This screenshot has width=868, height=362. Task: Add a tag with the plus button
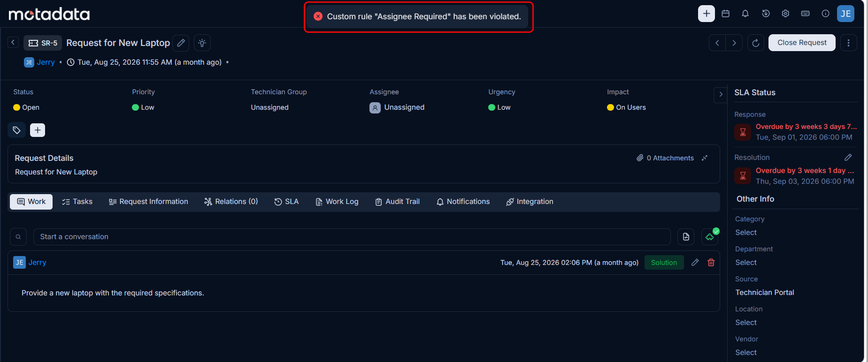point(38,130)
